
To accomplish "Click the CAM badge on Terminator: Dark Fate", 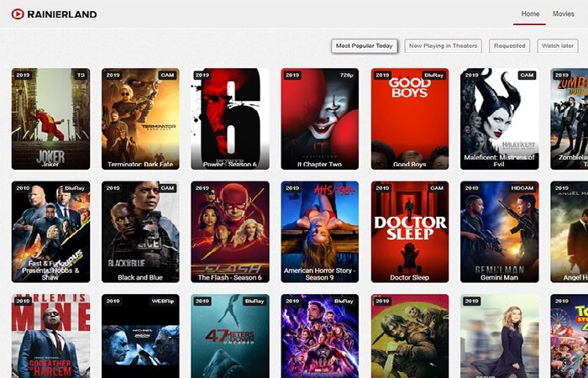I will tap(167, 75).
